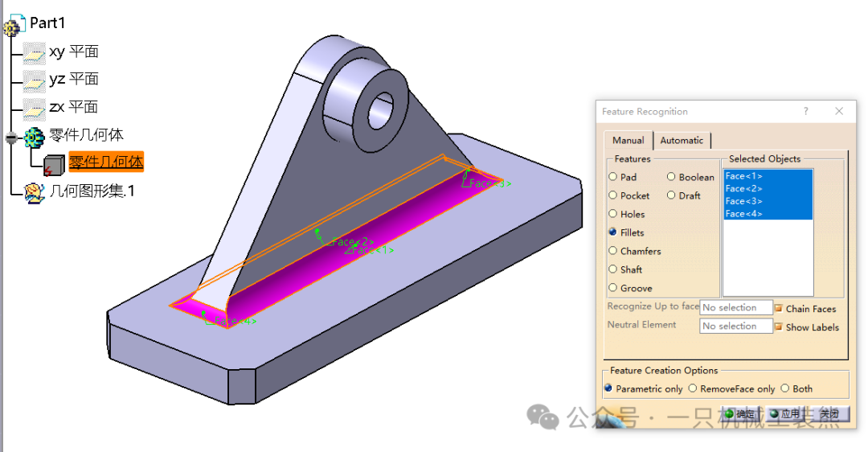Switch to the Automatic tab

[682, 140]
